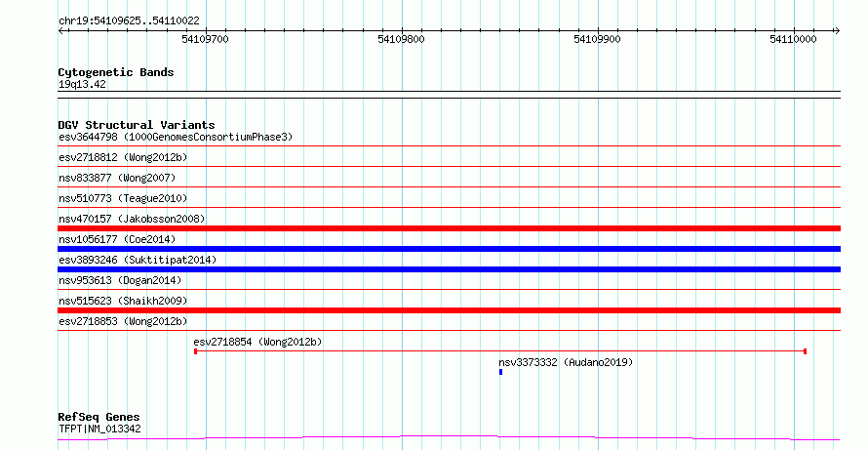Open gene TFPT|NM_013342 label
Image resolution: width=868 pixels, height=450 pixels.
99,429
